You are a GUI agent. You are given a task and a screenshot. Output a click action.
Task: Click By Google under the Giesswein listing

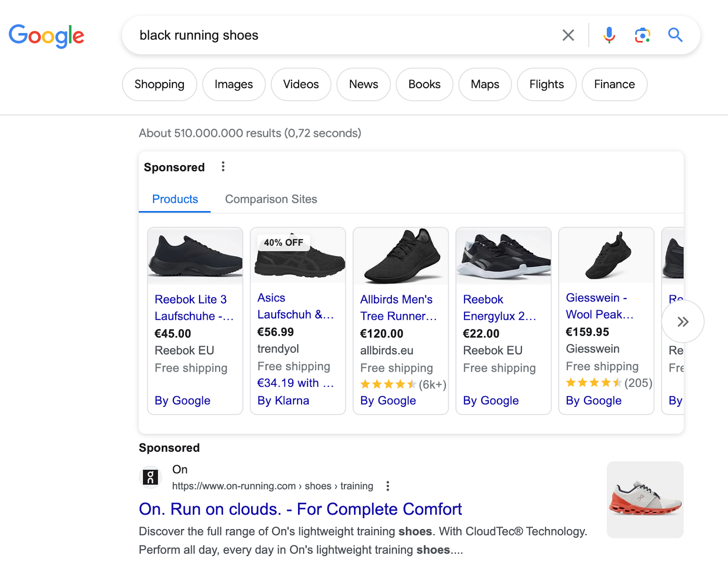tap(594, 400)
